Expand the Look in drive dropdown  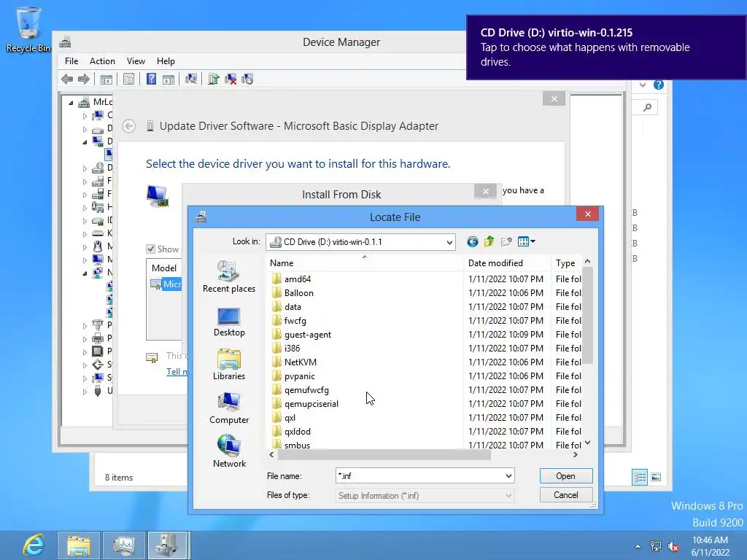pyautogui.click(x=449, y=242)
